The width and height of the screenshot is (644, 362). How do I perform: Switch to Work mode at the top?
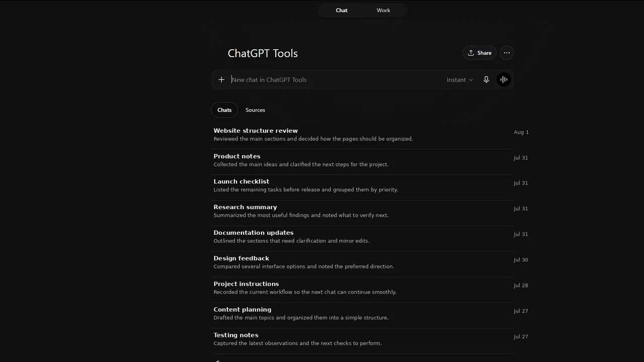(x=383, y=10)
